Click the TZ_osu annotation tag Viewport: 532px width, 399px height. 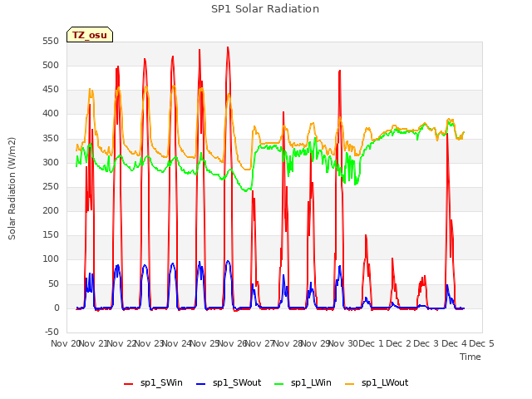(x=90, y=35)
